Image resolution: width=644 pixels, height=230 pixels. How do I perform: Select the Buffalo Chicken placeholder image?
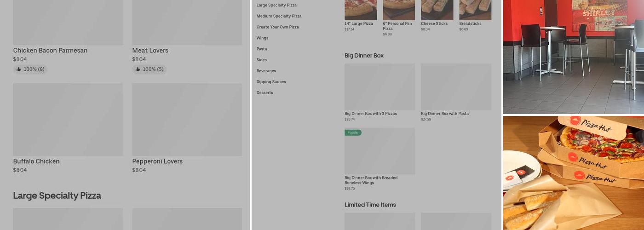68,120
